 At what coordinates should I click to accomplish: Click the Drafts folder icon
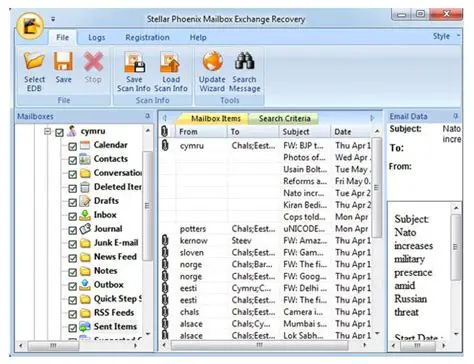click(x=85, y=201)
